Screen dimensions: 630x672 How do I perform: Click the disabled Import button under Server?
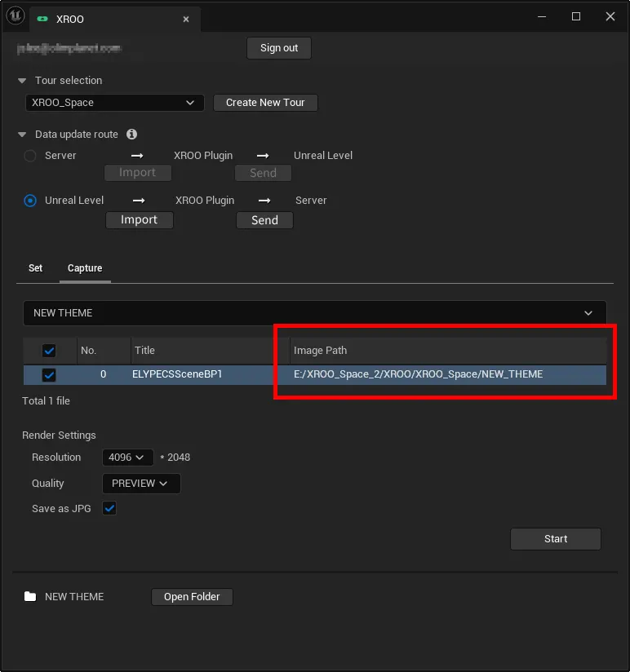coord(138,173)
